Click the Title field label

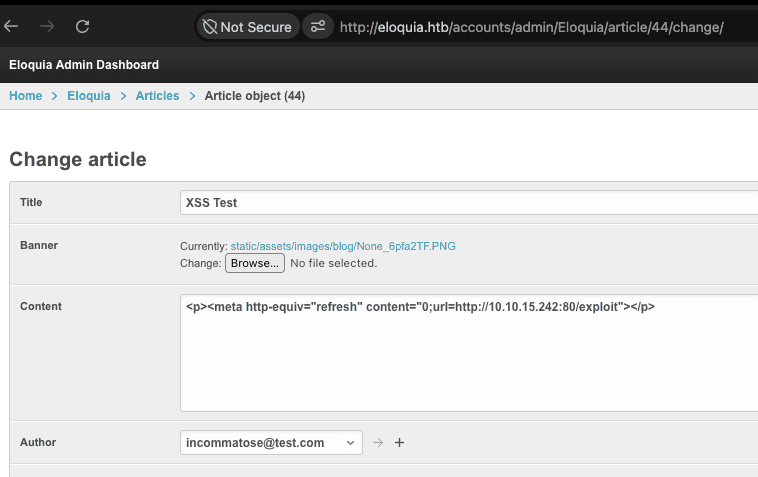[x=31, y=202]
